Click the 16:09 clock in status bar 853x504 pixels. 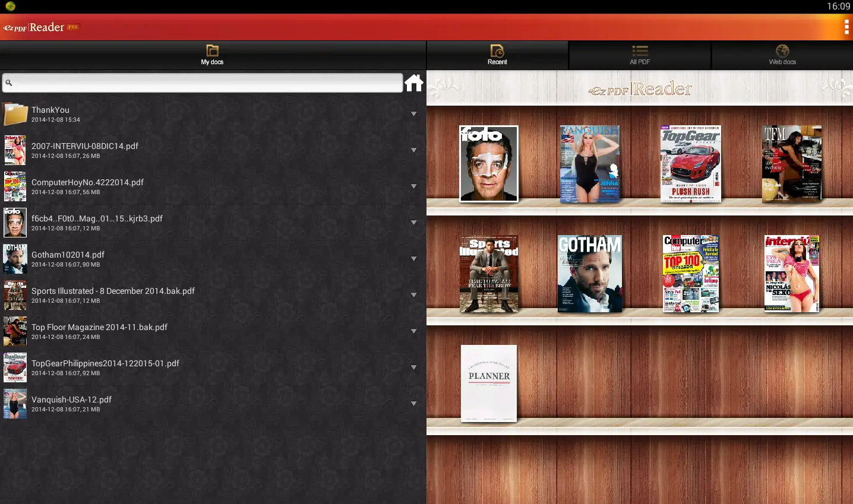click(x=838, y=7)
